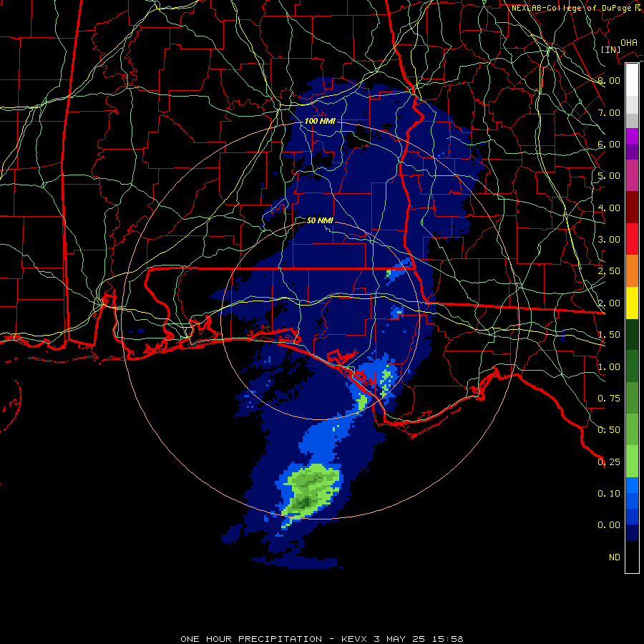Select the ND legend label
This screenshot has width=644, height=644.
coord(615,557)
